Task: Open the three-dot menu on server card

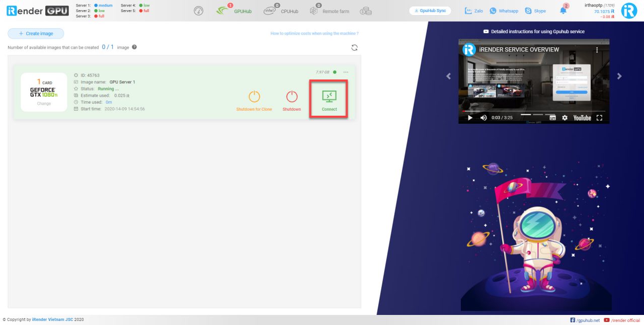Action: click(x=346, y=72)
